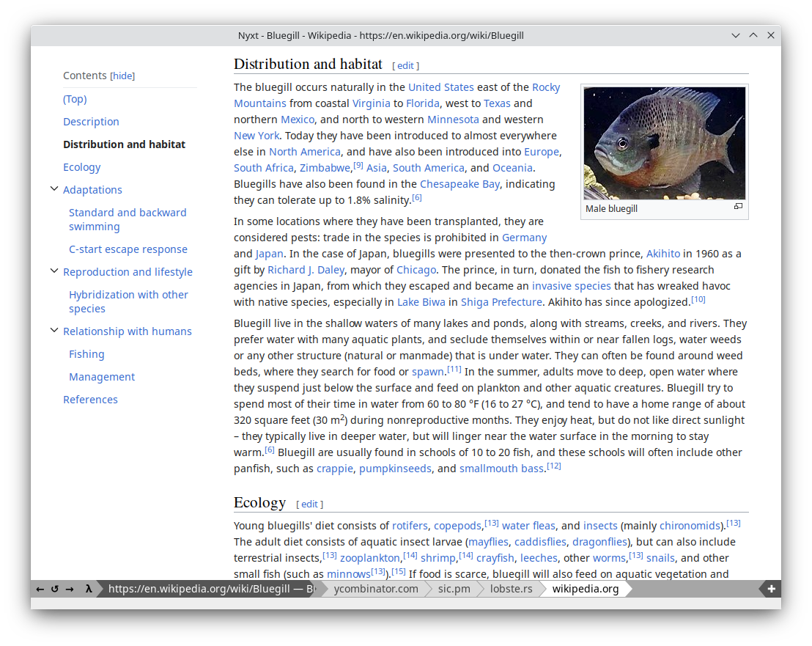Add a new buffer with plus icon
812x646 pixels.
pos(771,589)
